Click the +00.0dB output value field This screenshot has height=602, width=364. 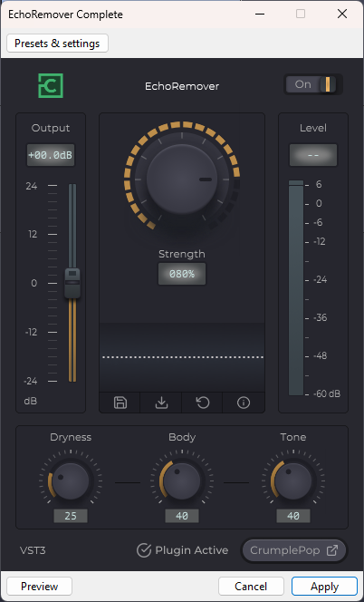[x=50, y=156]
